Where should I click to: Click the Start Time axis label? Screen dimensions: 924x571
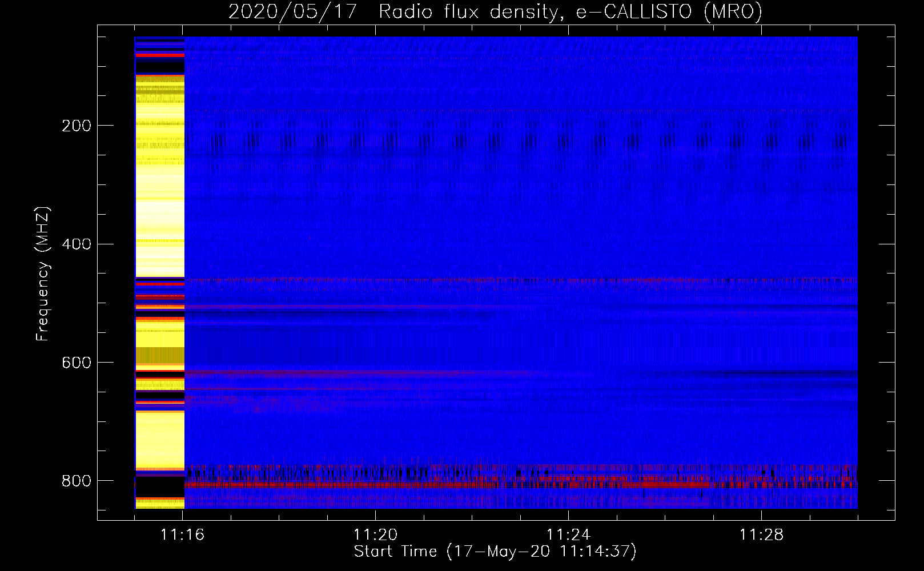pyautogui.click(x=495, y=552)
